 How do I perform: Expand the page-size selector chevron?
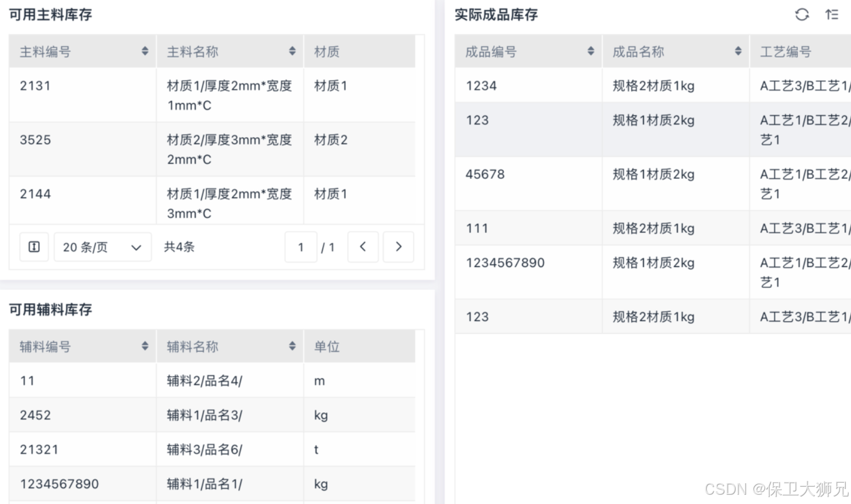136,247
